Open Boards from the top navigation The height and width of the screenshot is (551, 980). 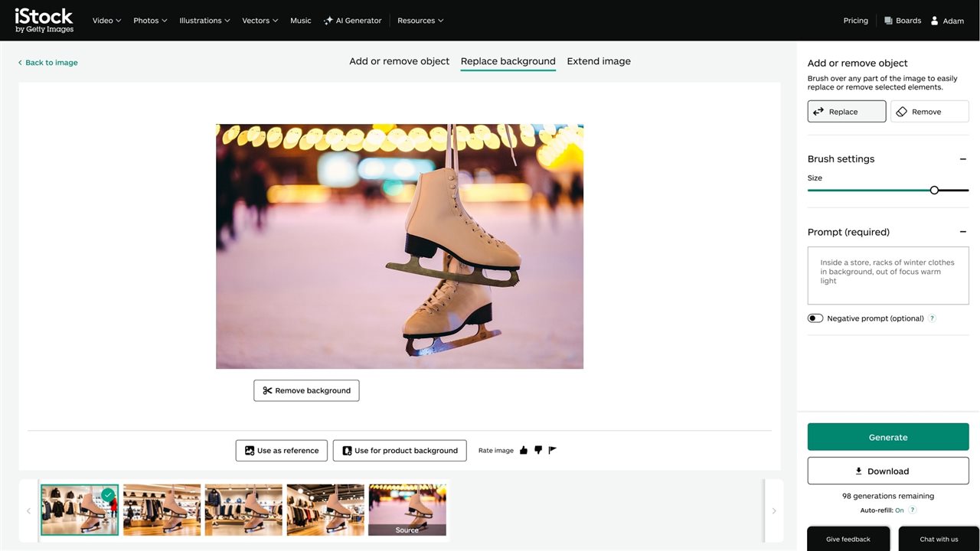pos(902,21)
